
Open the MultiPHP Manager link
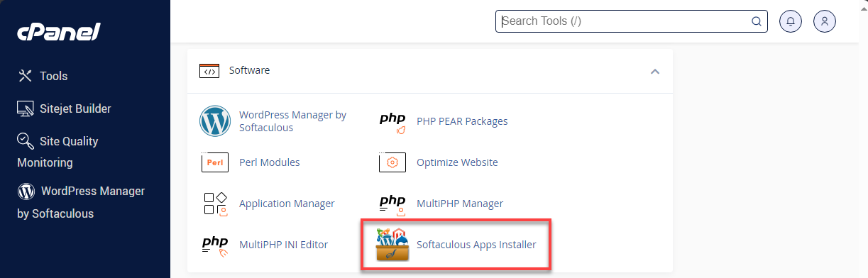[x=460, y=204]
